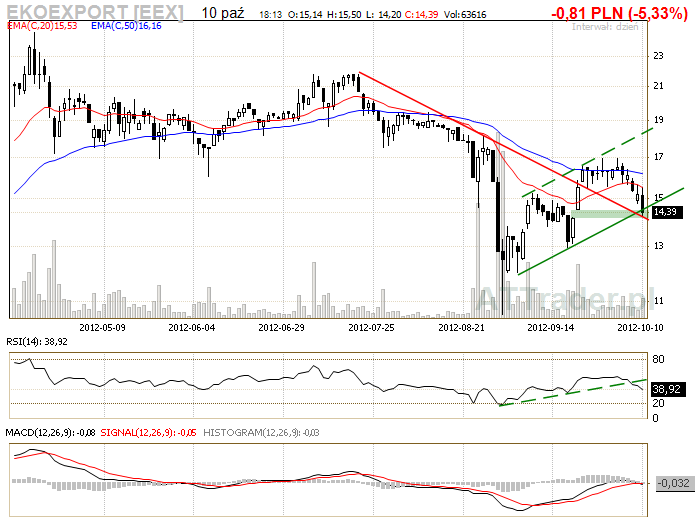This screenshot has height=522, width=700.
Task: Click the 2012-06-04 date axis label
Action: [x=192, y=328]
